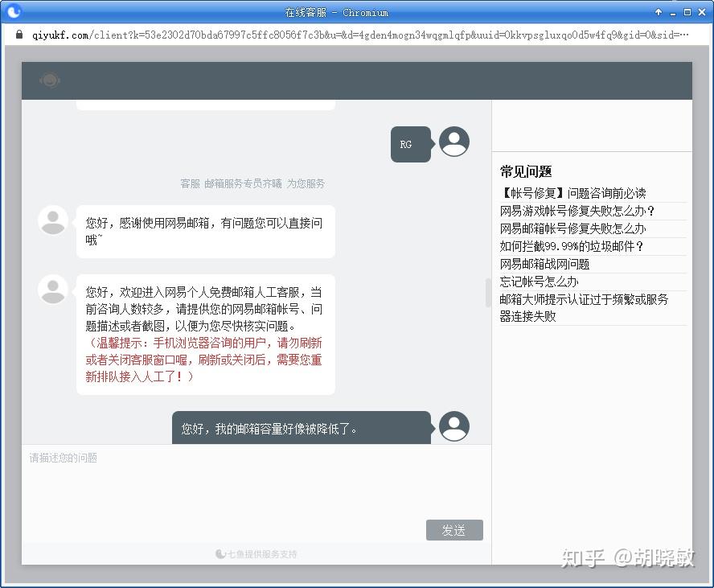Click the padlock icon in address bar
The height and width of the screenshot is (588, 714).
click(x=19, y=35)
